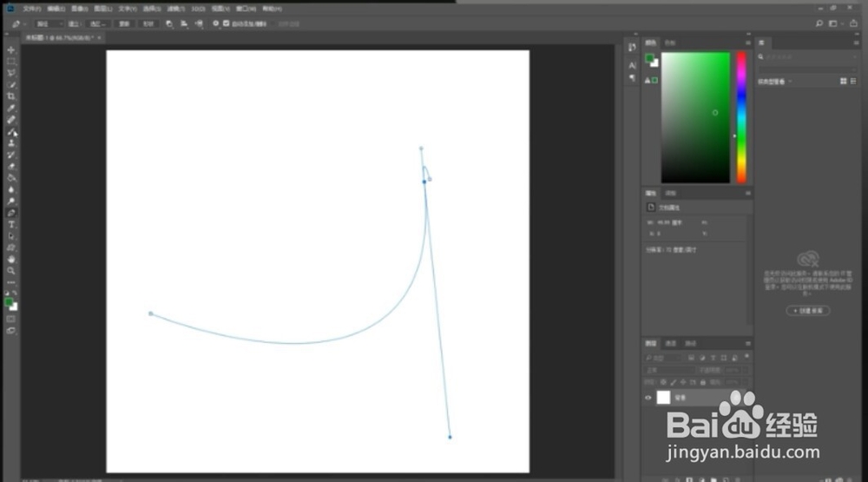This screenshot has width=868, height=482.
Task: Hide the 背景 layer with eye icon
Action: (648, 398)
